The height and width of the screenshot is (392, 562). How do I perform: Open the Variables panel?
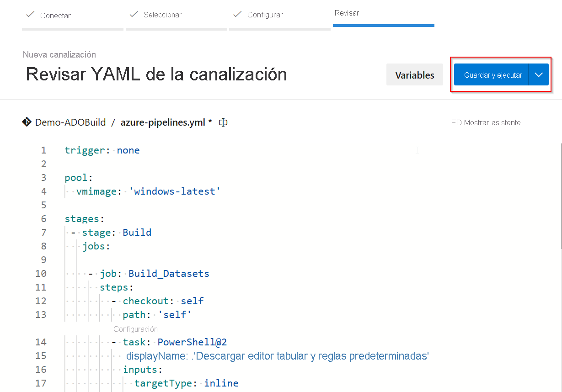point(414,74)
